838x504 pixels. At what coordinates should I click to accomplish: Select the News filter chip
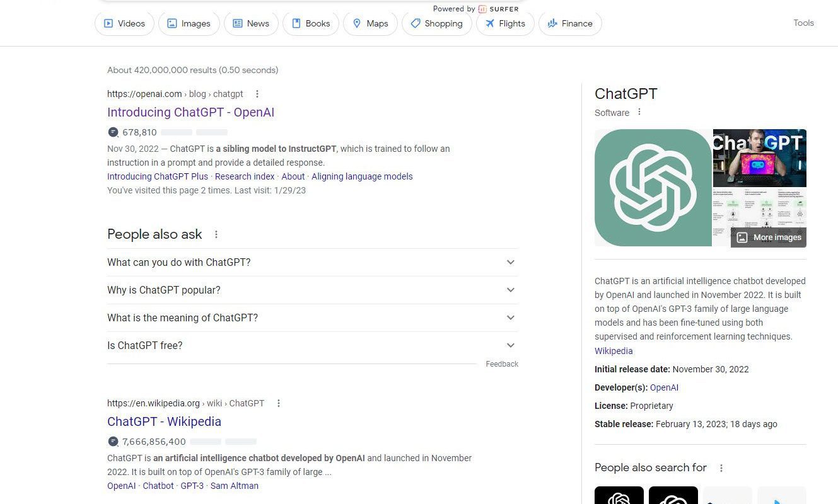[251, 23]
